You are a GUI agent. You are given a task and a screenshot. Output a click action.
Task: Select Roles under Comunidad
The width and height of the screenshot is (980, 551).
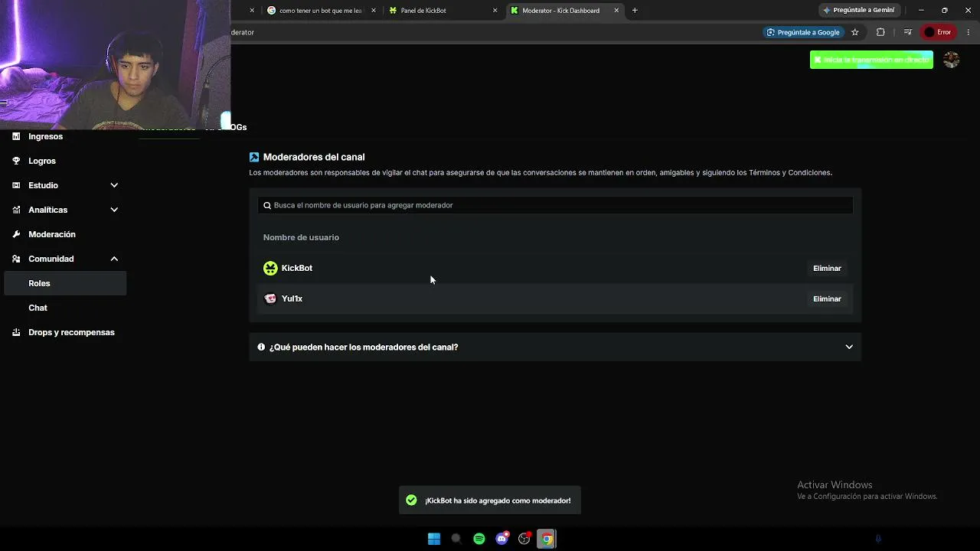pyautogui.click(x=65, y=283)
